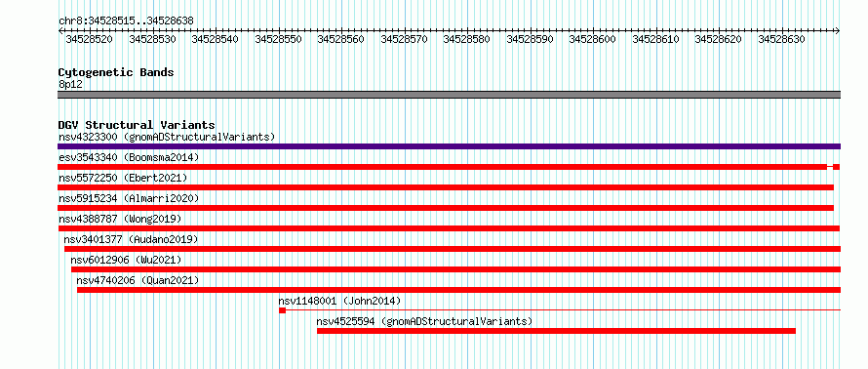Click the dark blue nsv4323300 variant bar
Screen dimensions: 868x369
(x=449, y=146)
